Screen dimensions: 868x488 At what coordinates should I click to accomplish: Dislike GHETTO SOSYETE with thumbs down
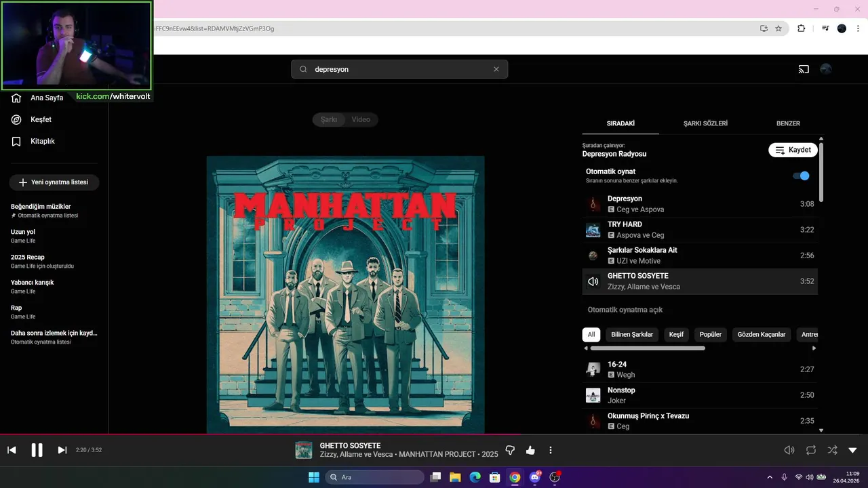point(511,450)
